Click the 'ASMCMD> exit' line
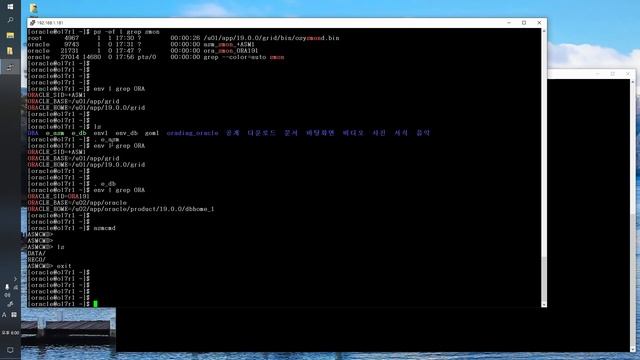 (49, 266)
